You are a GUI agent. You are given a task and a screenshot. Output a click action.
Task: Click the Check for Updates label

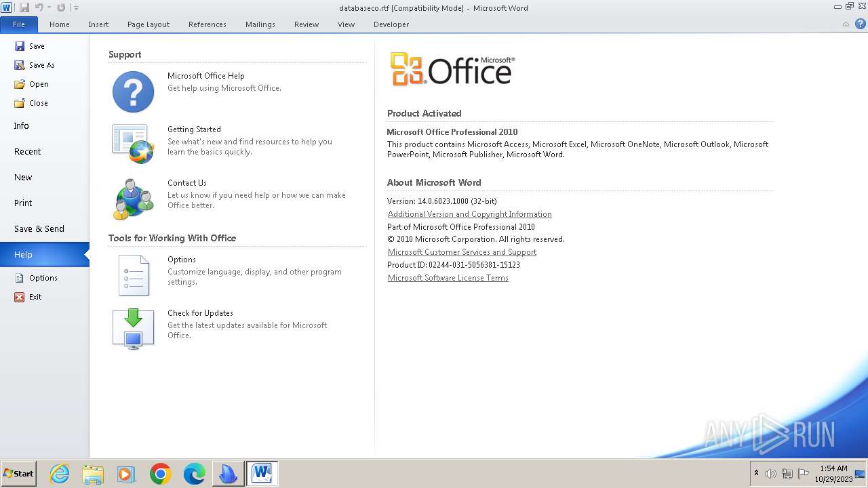[x=200, y=313]
